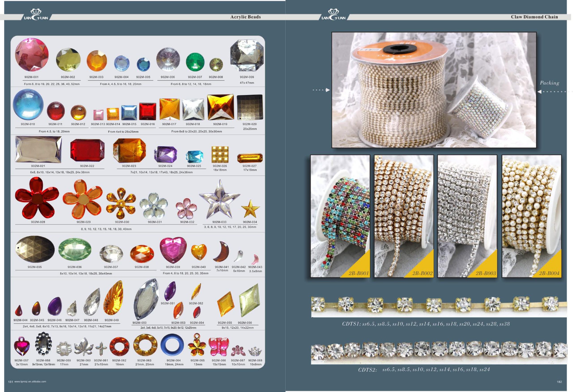Open the multicolor chain photo 2B-B001
Image resolution: width=573 pixels, height=392 pixels.
point(340,216)
